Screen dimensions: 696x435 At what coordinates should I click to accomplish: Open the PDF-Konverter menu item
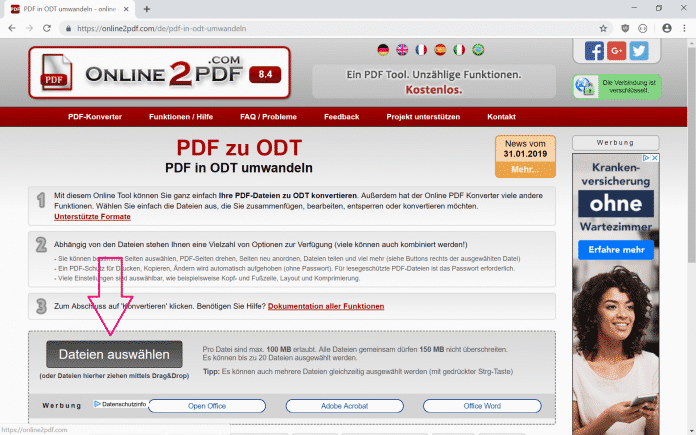tap(95, 117)
